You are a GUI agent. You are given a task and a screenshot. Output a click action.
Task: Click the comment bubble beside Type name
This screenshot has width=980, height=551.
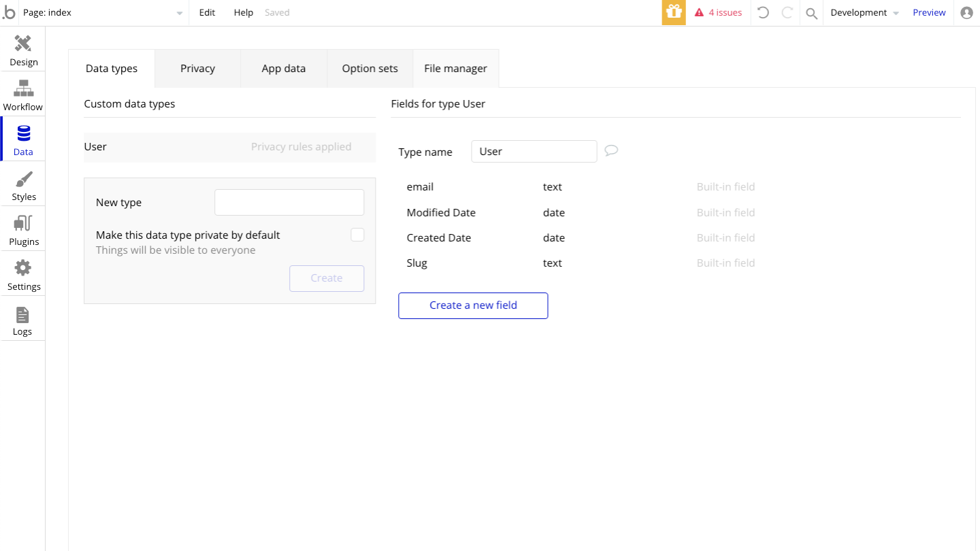[x=610, y=150]
